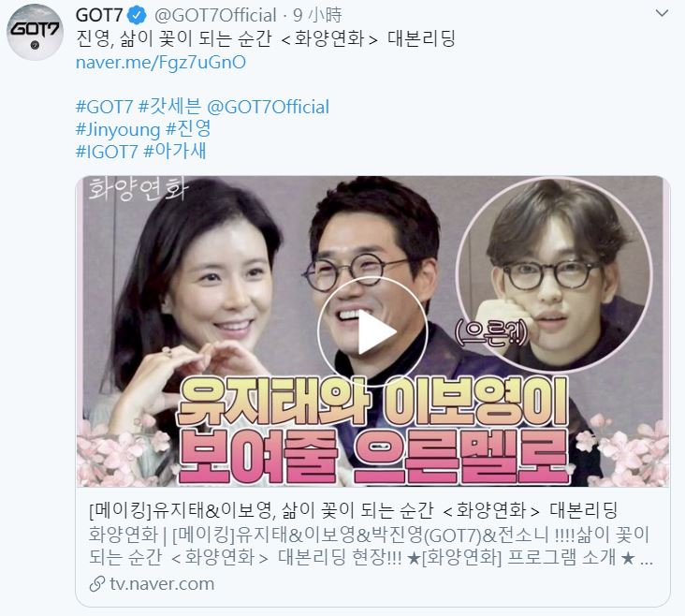This screenshot has height=616, width=685.
Task: Click the card title starting with [메이킹]유지태&이보영
Action: point(353,510)
